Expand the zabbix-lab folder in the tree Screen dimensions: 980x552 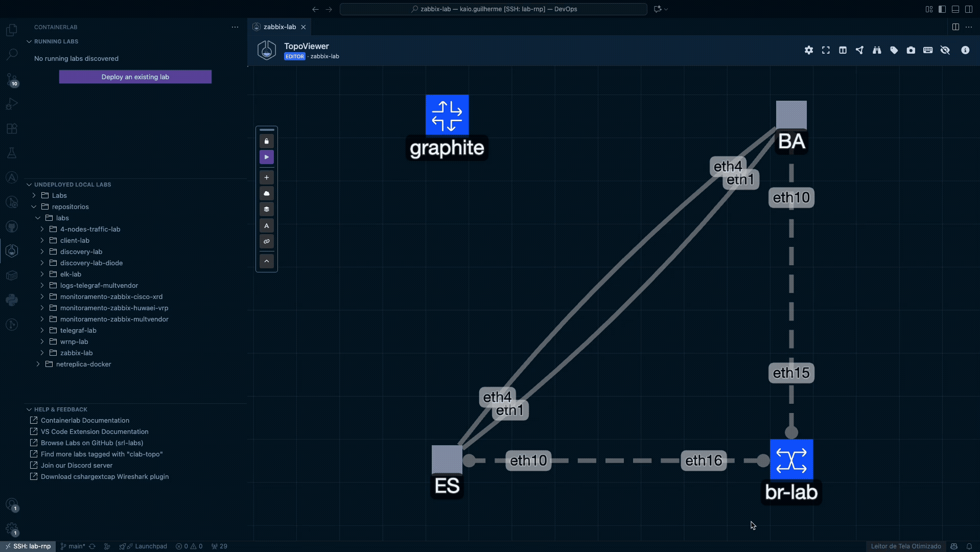(x=76, y=353)
